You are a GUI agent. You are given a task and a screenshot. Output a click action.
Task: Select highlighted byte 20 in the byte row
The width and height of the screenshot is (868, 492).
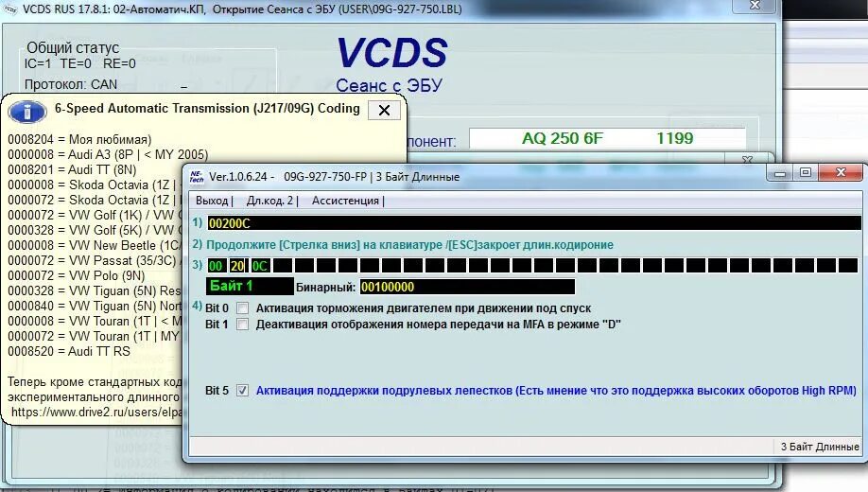coord(238,266)
